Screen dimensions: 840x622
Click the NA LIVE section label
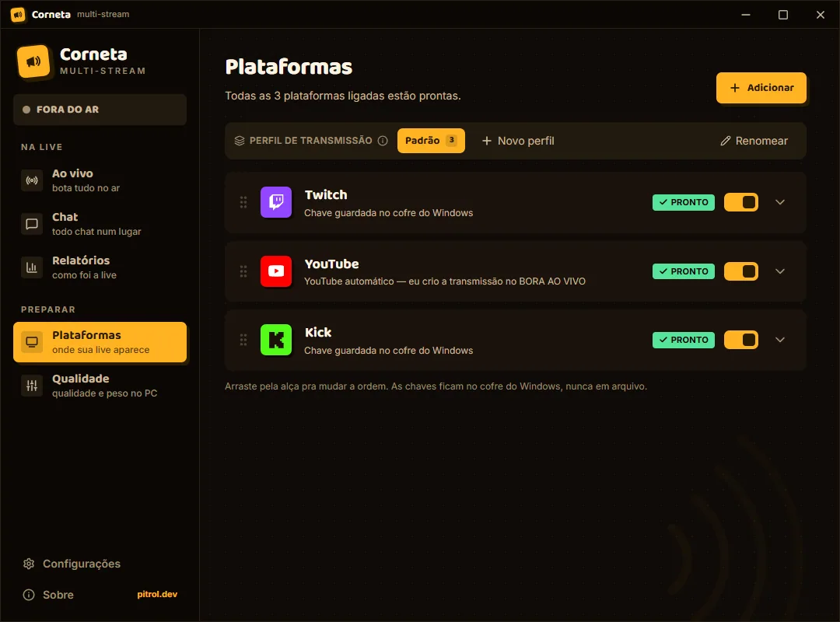tap(42, 147)
